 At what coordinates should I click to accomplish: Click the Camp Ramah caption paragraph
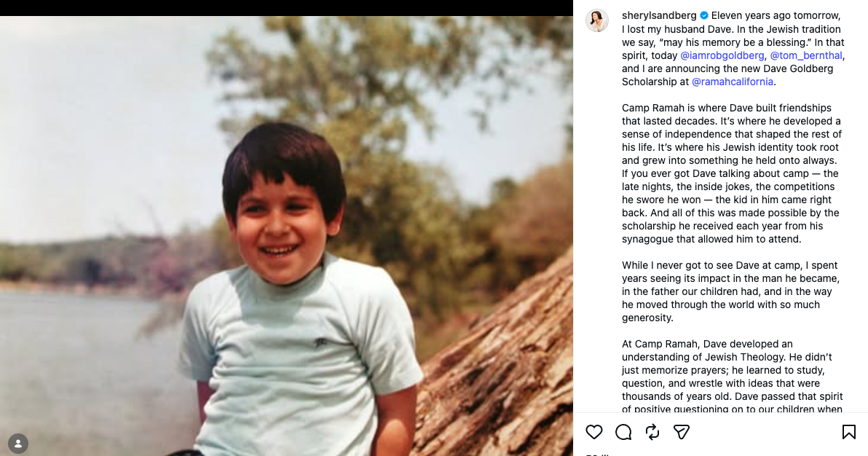[x=733, y=173]
